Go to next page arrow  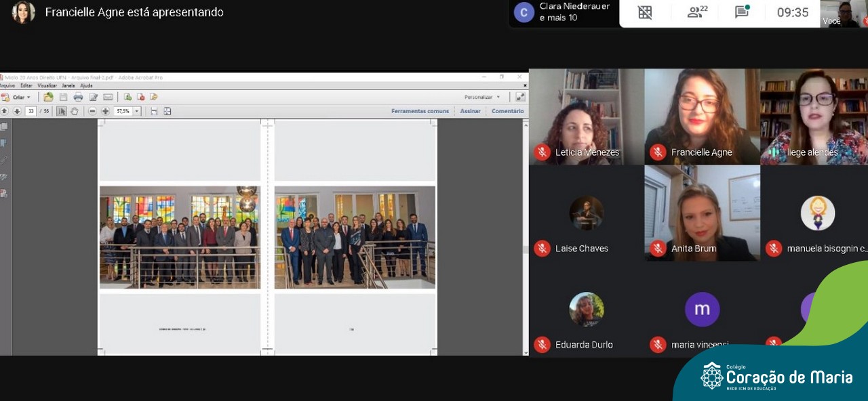pos(17,111)
